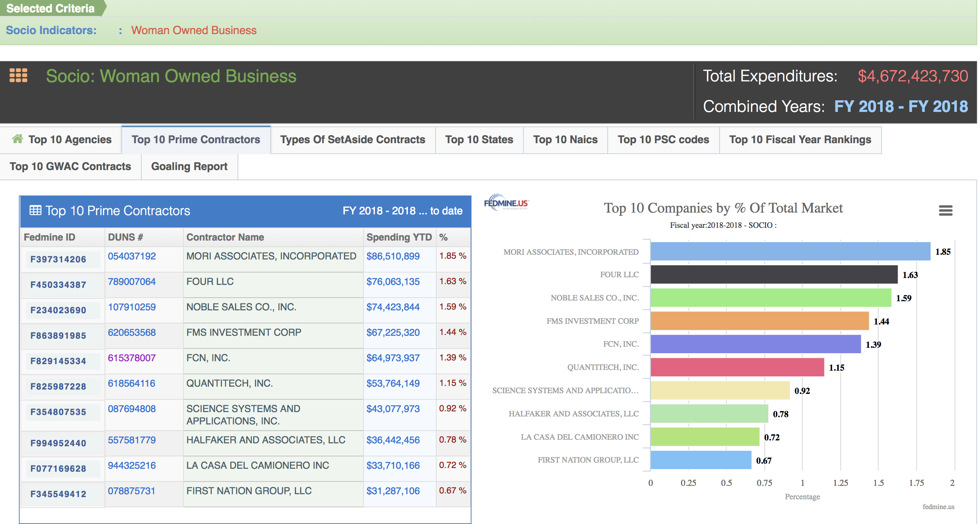Open DUNS link 087694808
The height and width of the screenshot is (524, 980).
(x=131, y=409)
